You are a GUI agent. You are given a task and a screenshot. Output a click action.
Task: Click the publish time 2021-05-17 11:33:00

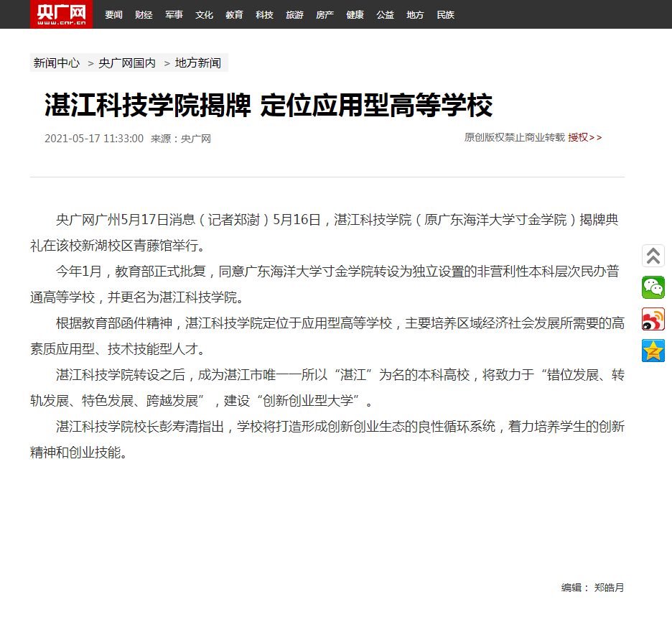tap(94, 139)
